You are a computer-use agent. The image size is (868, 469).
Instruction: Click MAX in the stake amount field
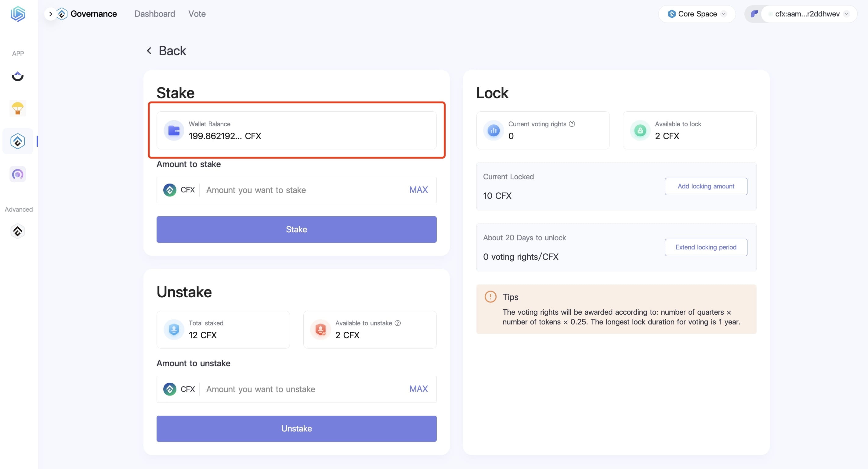418,190
